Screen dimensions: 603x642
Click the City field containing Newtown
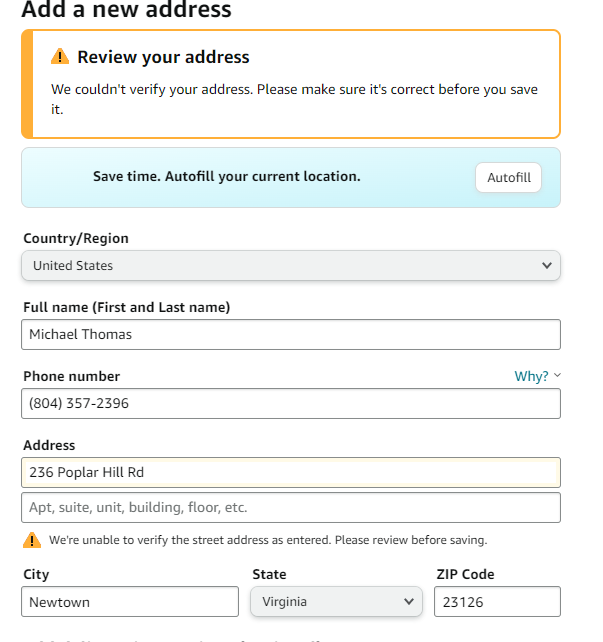click(130, 601)
